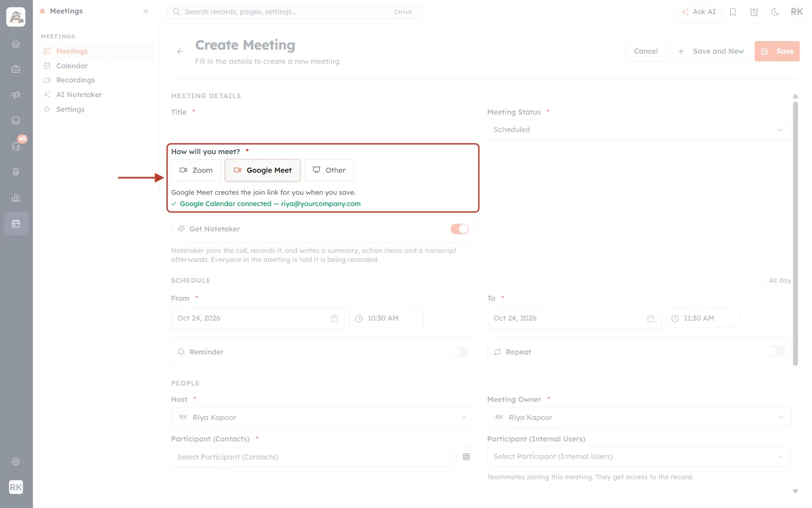Image resolution: width=812 pixels, height=508 pixels.
Task: Choose Zoom as the meeting method
Action: point(196,170)
